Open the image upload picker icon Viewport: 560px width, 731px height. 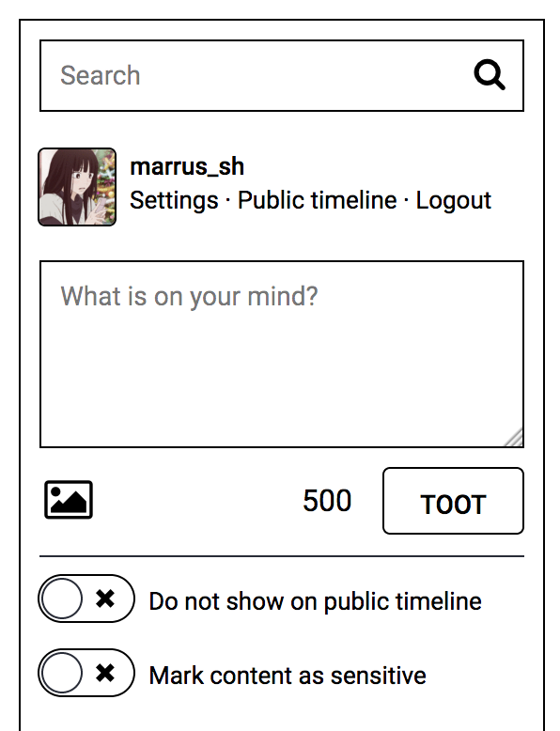coord(69,500)
